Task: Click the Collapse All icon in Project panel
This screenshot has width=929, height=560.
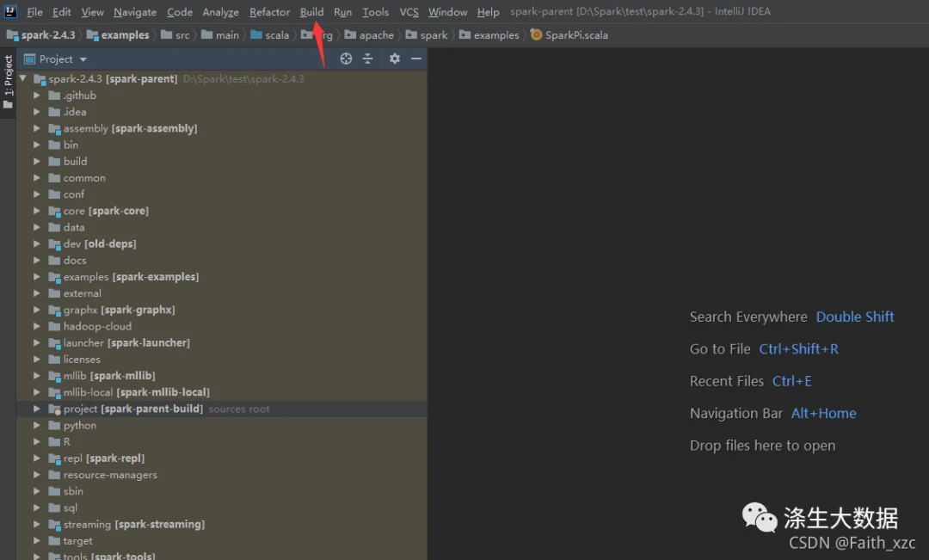Action: 368,58
